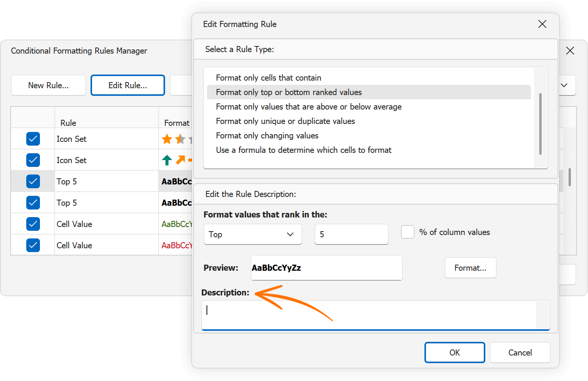Close the Edit Formatting Rule dialog
This screenshot has height=381, width=588.
[542, 24]
